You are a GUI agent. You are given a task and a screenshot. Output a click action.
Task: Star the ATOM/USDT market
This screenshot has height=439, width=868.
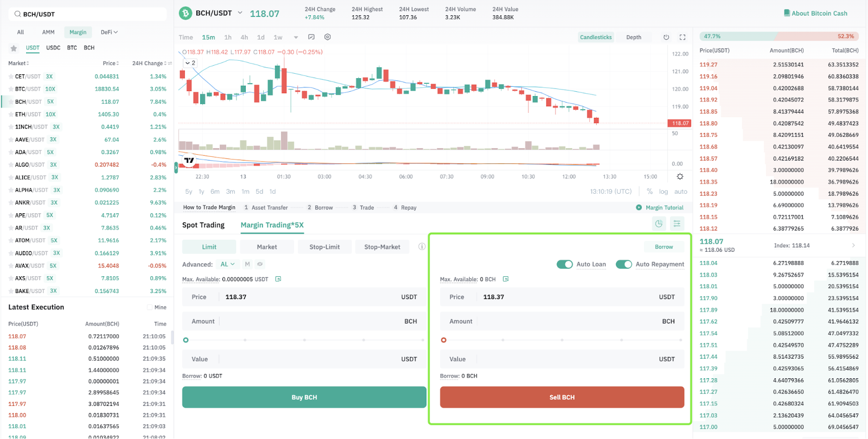coord(11,240)
